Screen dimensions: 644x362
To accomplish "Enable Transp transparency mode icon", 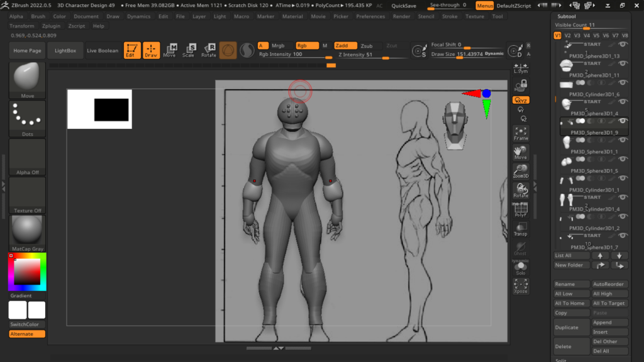I will (x=521, y=229).
